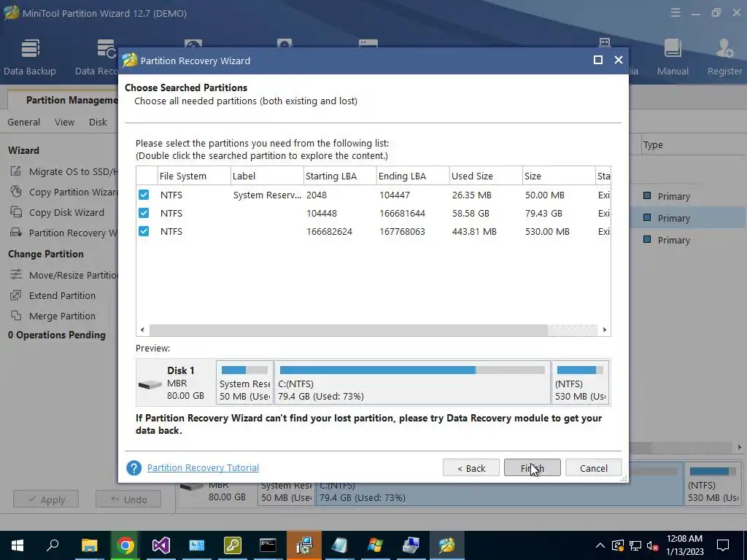Click the partition list horizontal scrollbar thumb
The height and width of the screenshot is (560, 747).
pos(348,330)
